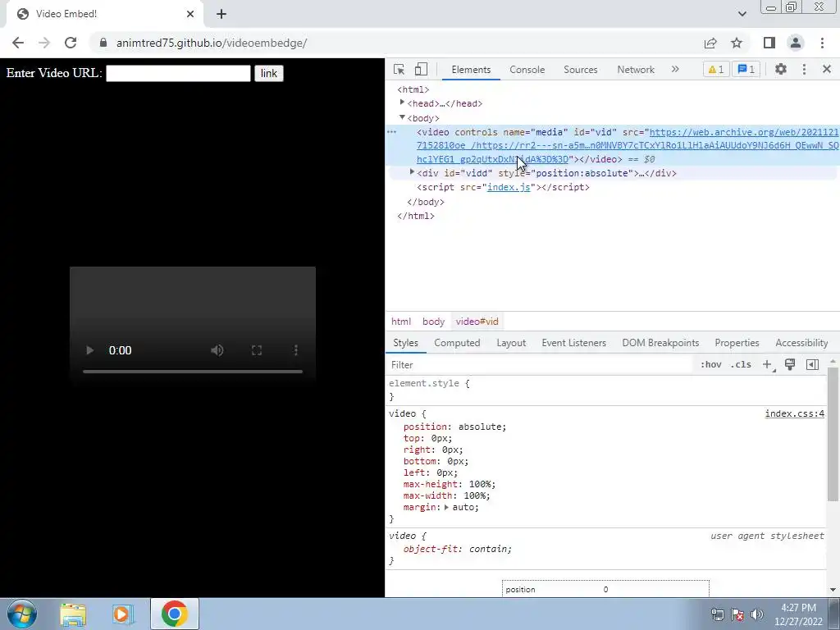Open the Chrome profile avatar
840x630 pixels.
(x=796, y=43)
